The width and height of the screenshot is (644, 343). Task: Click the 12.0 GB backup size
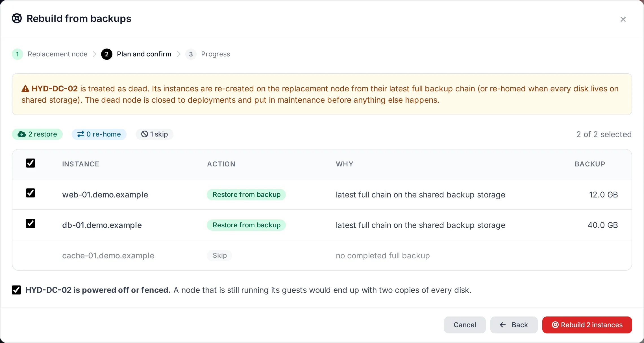point(603,195)
